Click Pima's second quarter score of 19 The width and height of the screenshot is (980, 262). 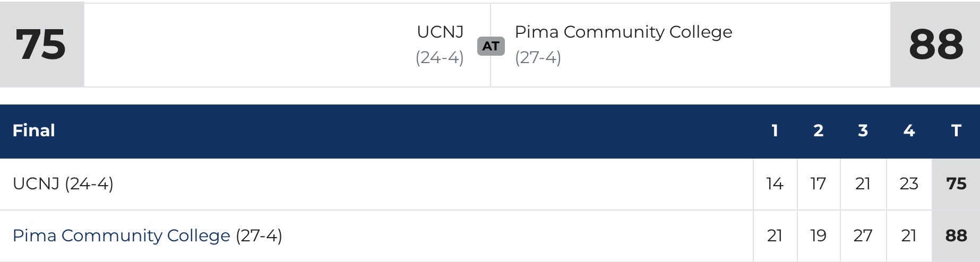coord(818,235)
